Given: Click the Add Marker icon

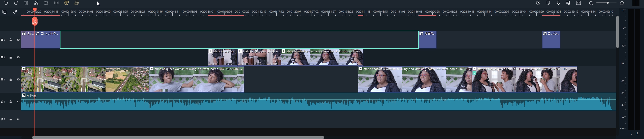Looking at the screenshot, I should 548,3.
